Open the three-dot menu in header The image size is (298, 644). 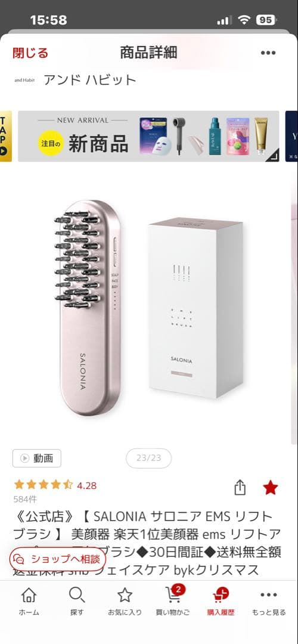(268, 53)
